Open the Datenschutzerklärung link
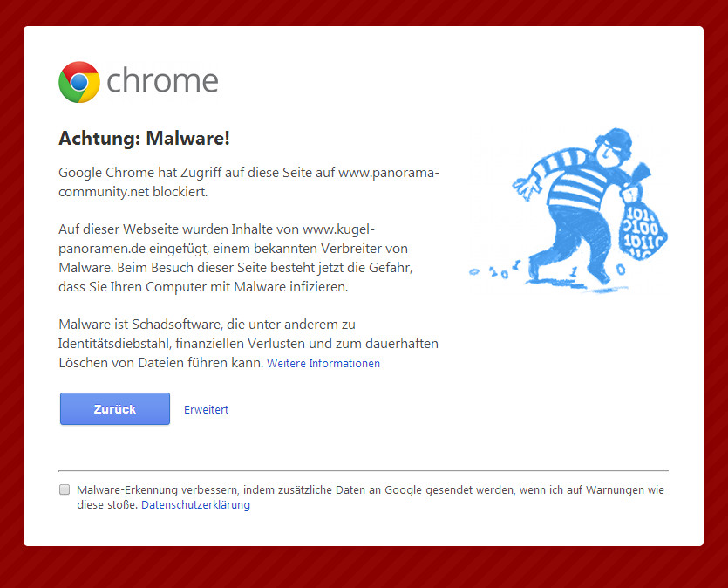Image resolution: width=728 pixels, height=588 pixels. pyautogui.click(x=195, y=505)
